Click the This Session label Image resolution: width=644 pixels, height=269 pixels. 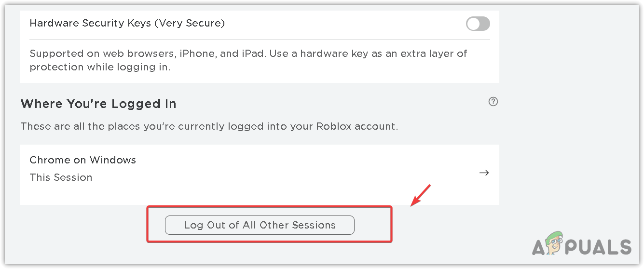coord(61,177)
